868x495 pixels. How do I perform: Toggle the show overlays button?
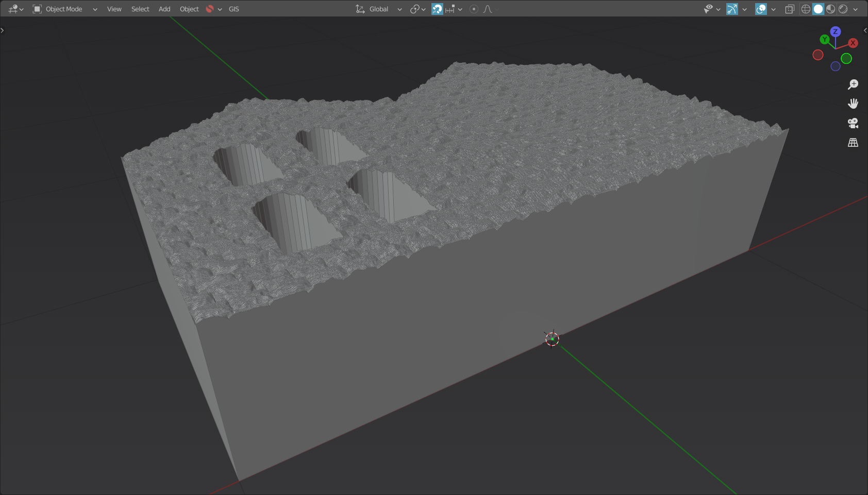(x=761, y=9)
